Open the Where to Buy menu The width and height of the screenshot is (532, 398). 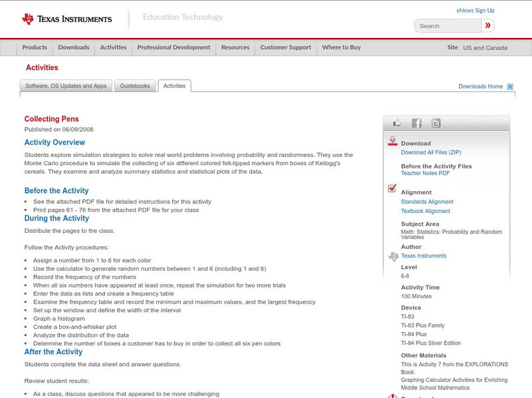[x=341, y=47]
